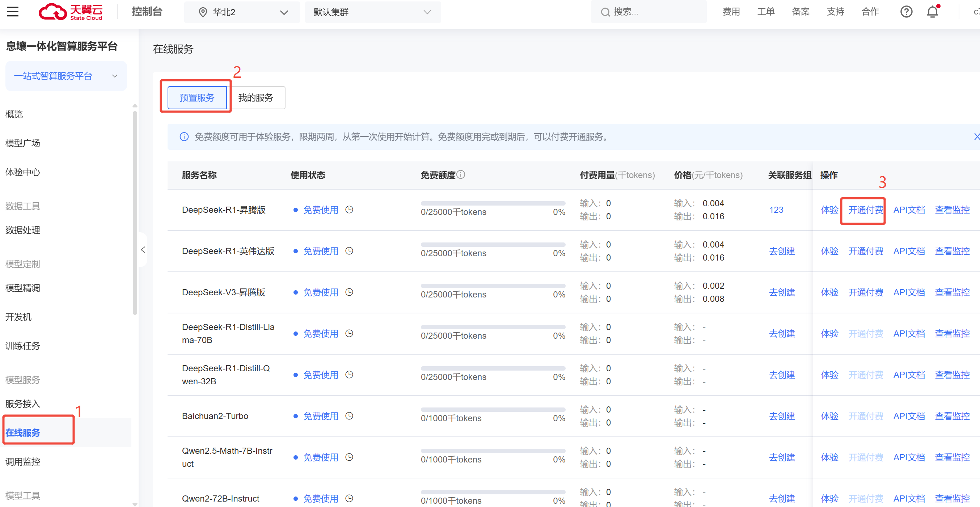980x507 pixels.
Task: Open the notification bell icon
Action: click(x=933, y=12)
